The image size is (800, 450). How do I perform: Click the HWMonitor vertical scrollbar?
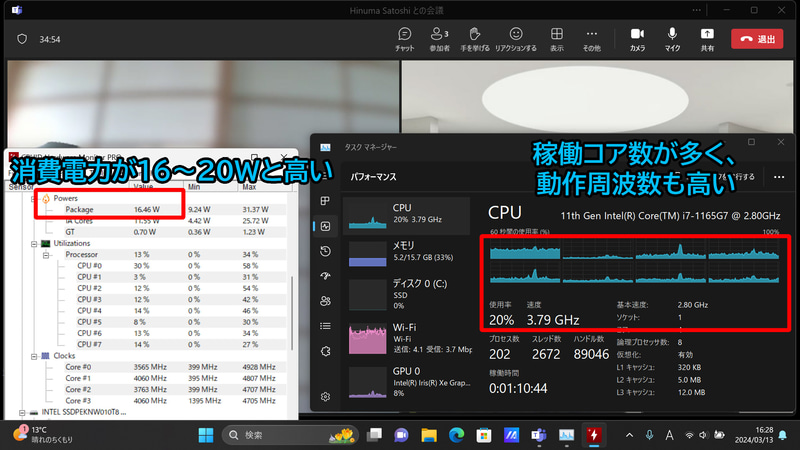tap(292, 312)
